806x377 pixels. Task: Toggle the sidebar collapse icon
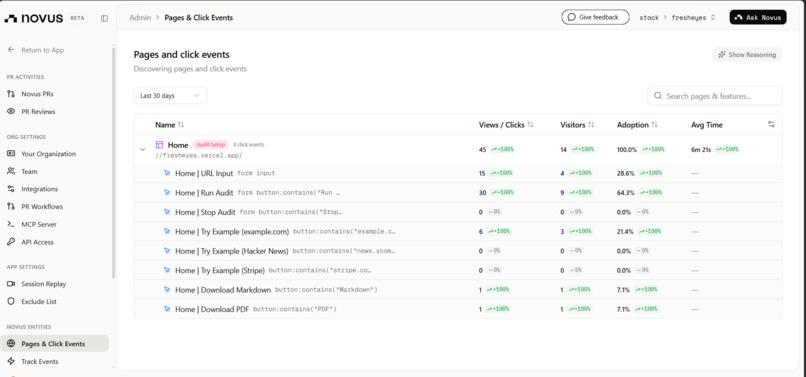tap(104, 18)
